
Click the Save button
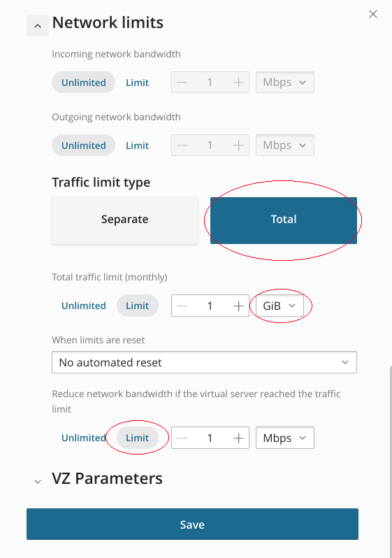[192, 524]
